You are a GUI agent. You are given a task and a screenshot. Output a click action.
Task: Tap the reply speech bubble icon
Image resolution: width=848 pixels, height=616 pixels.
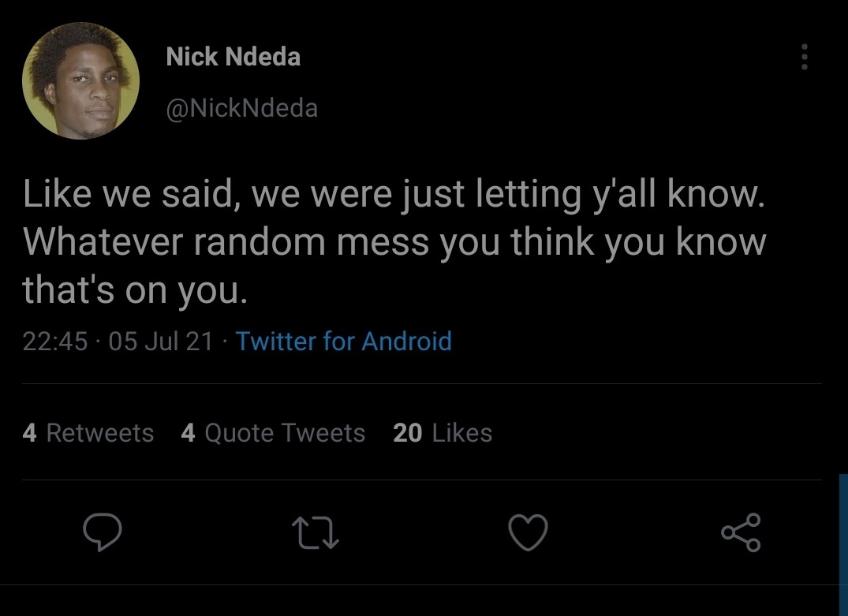103,532
